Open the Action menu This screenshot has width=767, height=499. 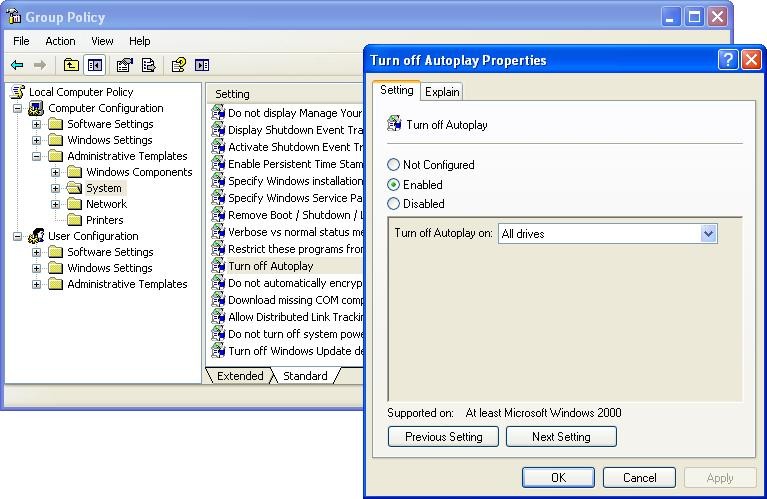[x=60, y=41]
